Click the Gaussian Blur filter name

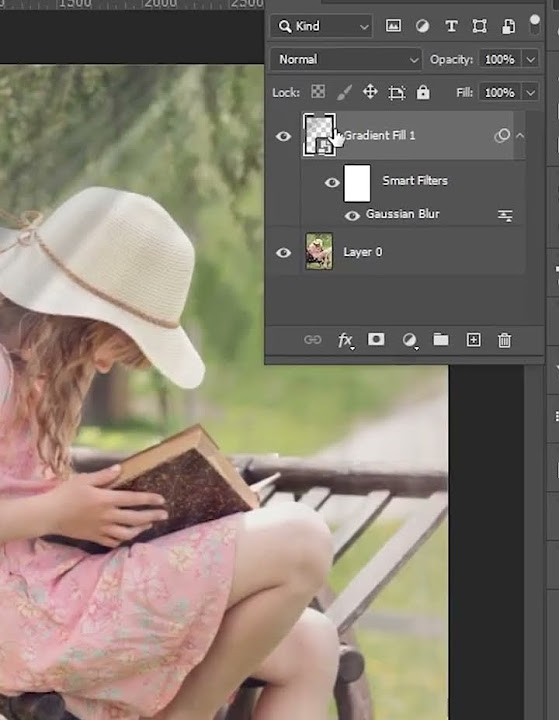(402, 214)
